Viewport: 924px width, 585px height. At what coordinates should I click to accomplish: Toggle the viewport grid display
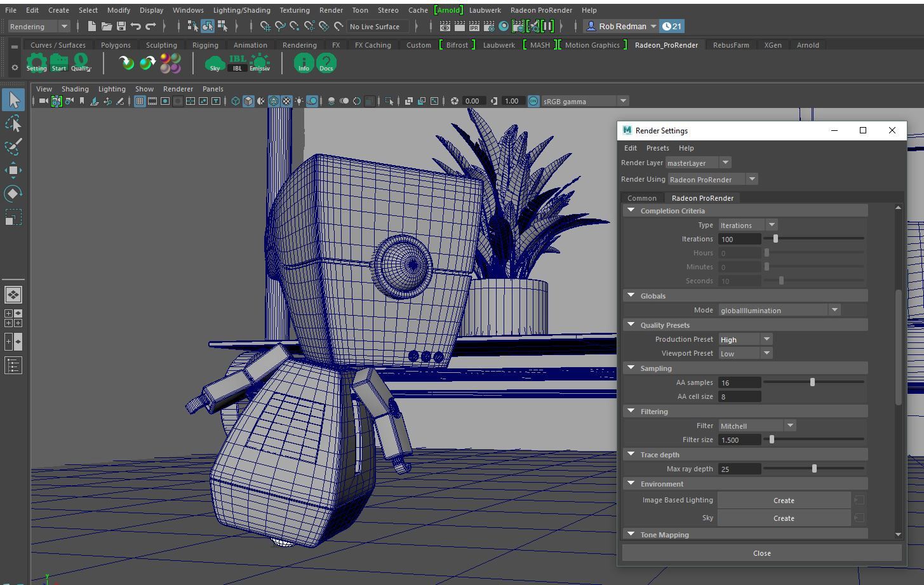point(139,101)
